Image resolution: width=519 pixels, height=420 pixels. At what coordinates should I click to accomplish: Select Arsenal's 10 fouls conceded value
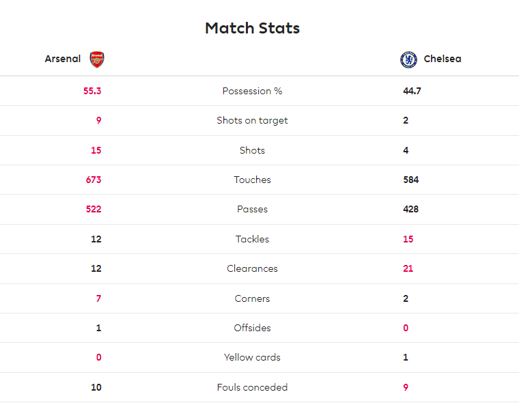click(96, 387)
